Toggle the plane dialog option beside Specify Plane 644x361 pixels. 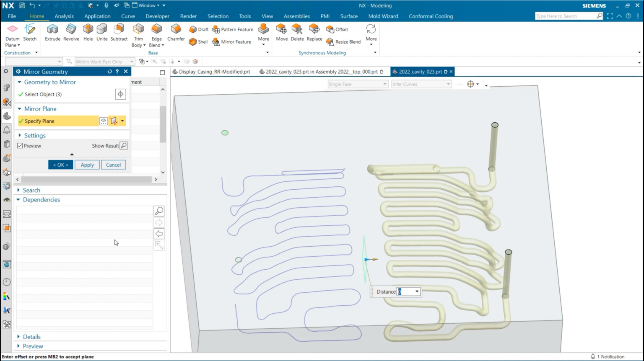tap(103, 121)
